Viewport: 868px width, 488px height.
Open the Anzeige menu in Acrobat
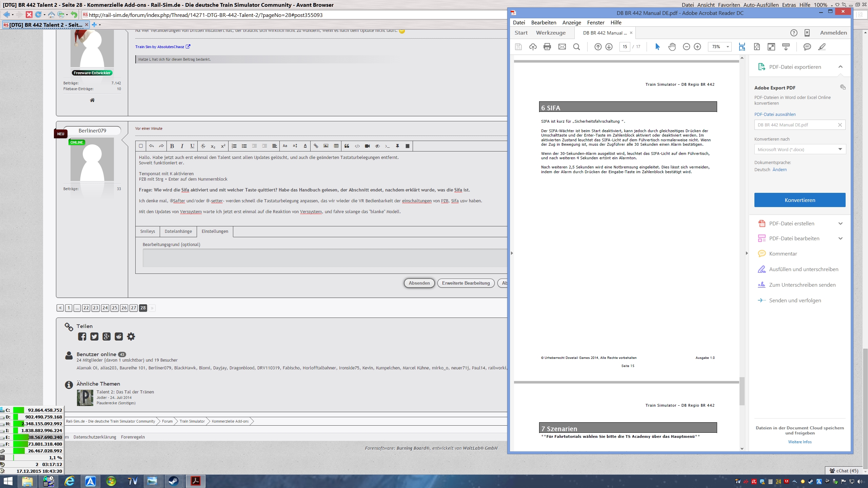click(571, 22)
